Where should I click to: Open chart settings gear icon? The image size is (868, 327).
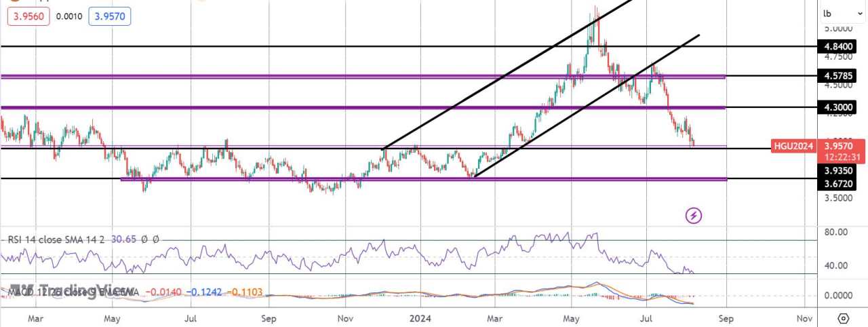click(x=843, y=318)
